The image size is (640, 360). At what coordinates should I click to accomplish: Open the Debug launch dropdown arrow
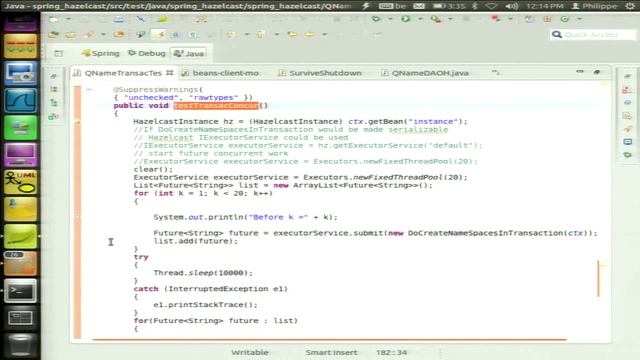[390, 19]
